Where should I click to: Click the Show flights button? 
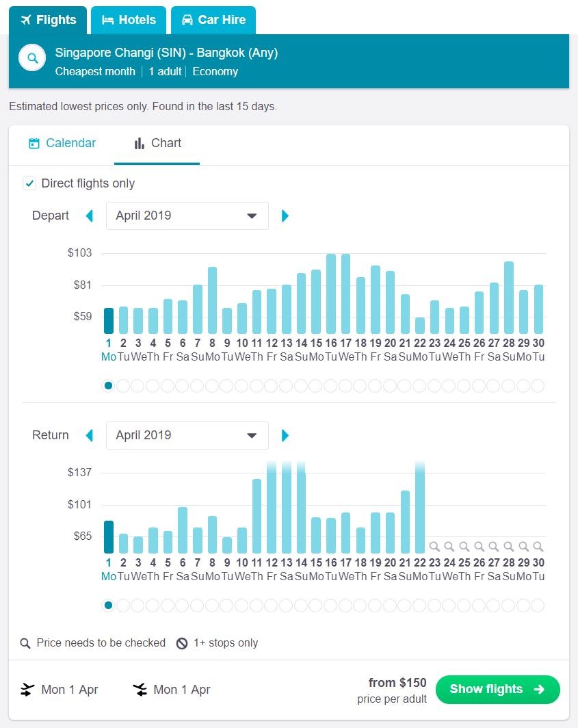pyautogui.click(x=497, y=689)
